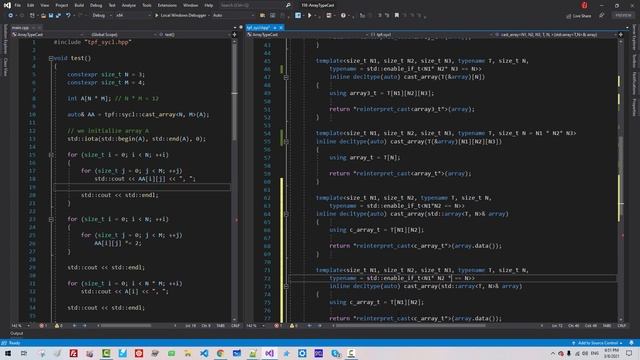Screen dimensions: 640x360
Task: Open the Auto debugger type dropdown
Action: click(233, 16)
